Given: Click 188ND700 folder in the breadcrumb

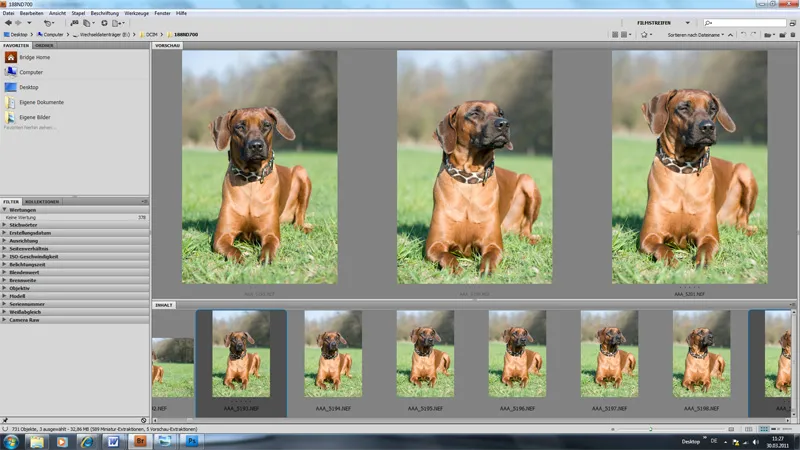Looking at the screenshot, I should [x=183, y=35].
